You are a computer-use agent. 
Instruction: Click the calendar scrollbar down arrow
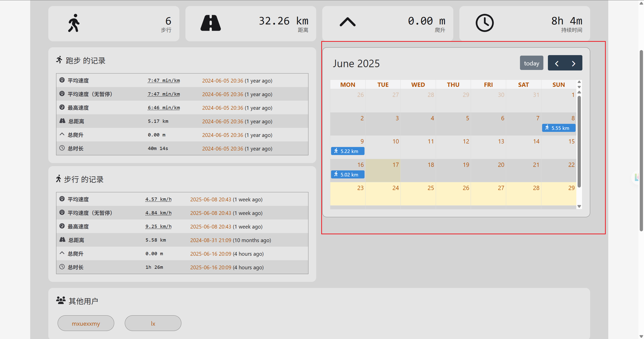(x=579, y=206)
